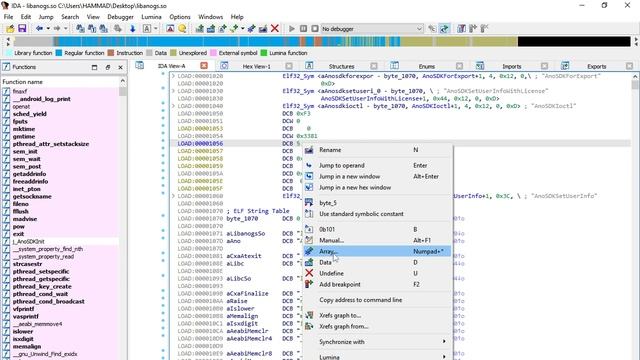
Task: Expand the collapsed AnoSDKIoctl Elf32_Sym line
Action: 173,106
